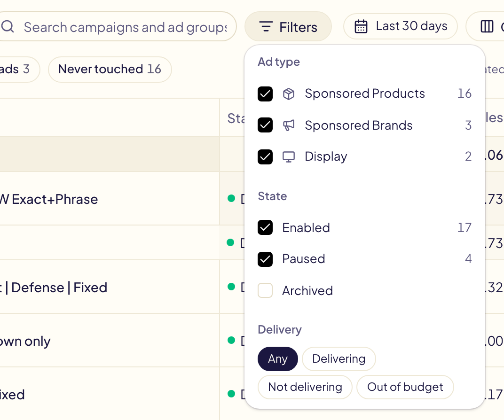
Task: Select the Any delivery option
Action: point(278,358)
